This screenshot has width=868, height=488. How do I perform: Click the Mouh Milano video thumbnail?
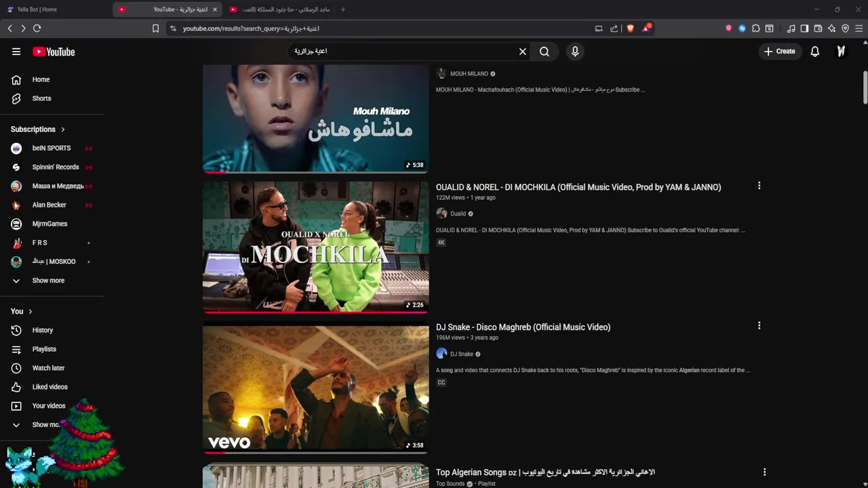click(316, 119)
